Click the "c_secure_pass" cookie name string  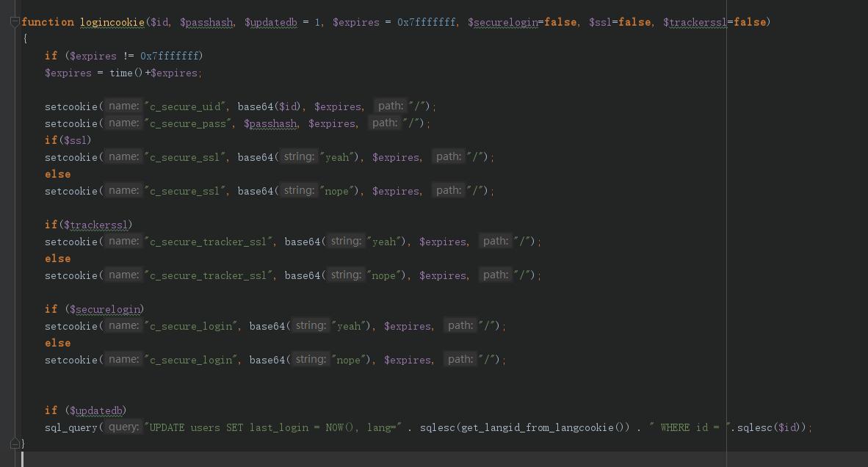pyautogui.click(x=188, y=123)
